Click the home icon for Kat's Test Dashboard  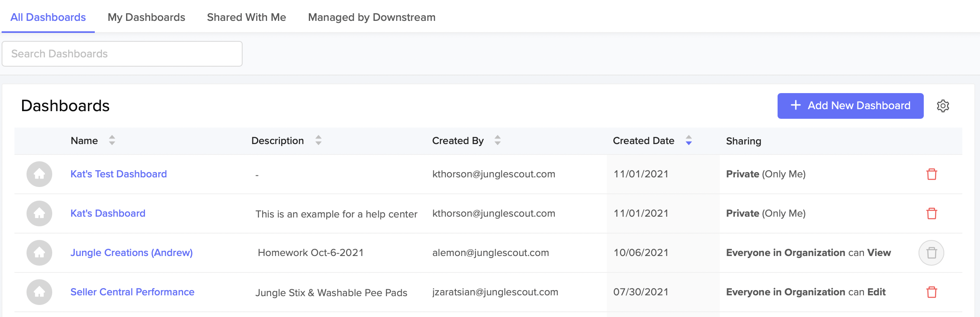pos(39,174)
